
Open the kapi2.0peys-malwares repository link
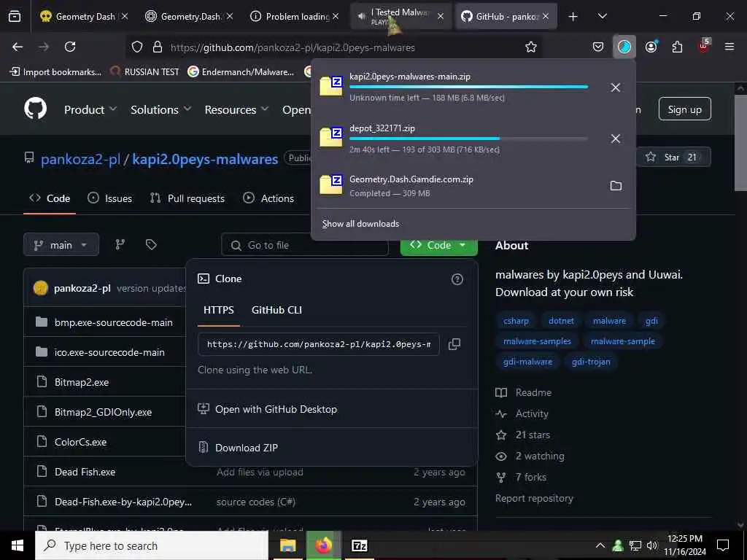click(x=205, y=158)
